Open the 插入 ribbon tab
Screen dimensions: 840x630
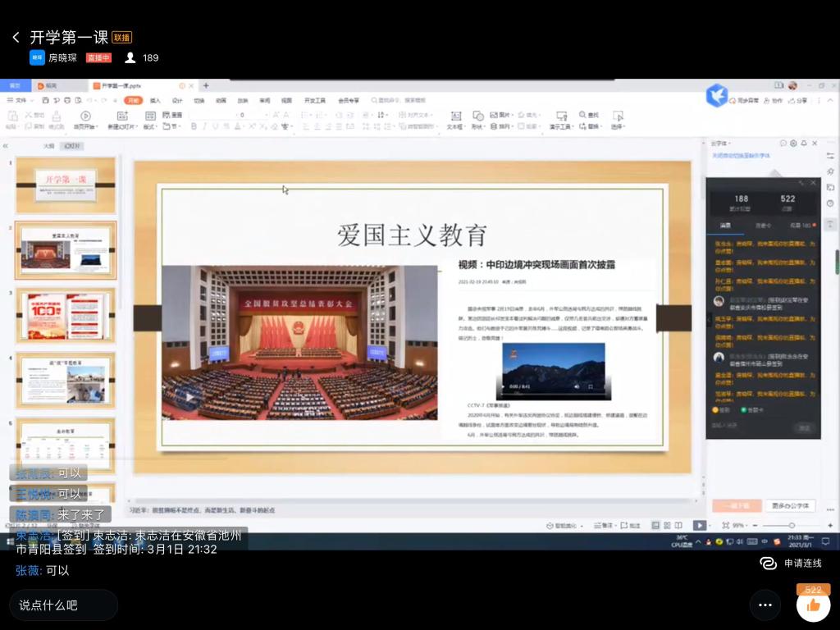pos(155,100)
